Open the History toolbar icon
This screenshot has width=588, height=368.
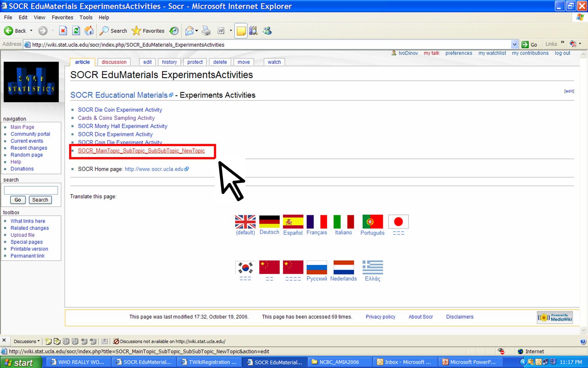[174, 31]
